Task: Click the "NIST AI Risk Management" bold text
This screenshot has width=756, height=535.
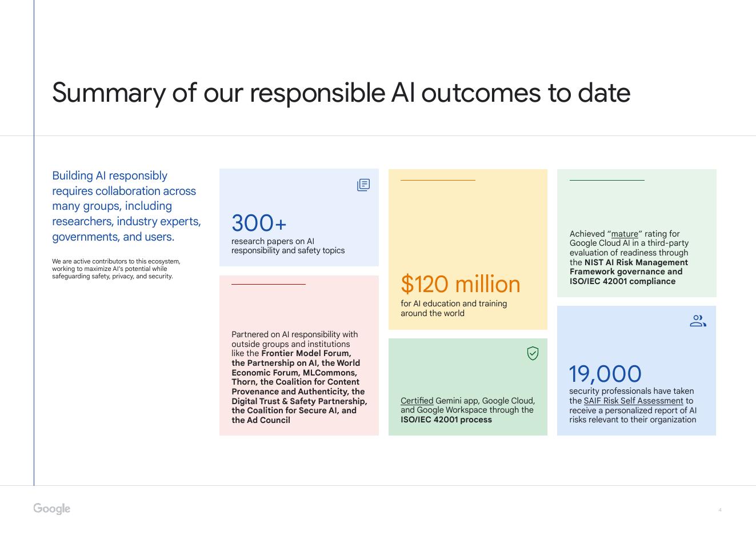Action: click(x=636, y=262)
